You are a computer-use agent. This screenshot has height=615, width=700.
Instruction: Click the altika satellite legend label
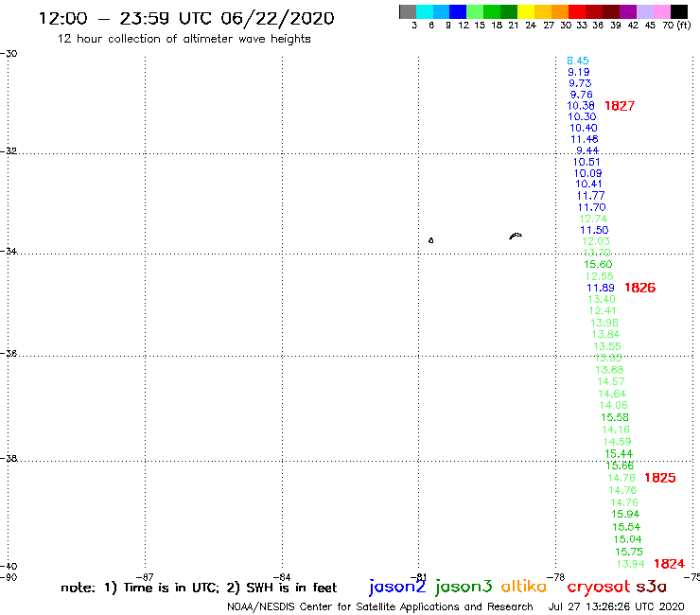(x=524, y=586)
